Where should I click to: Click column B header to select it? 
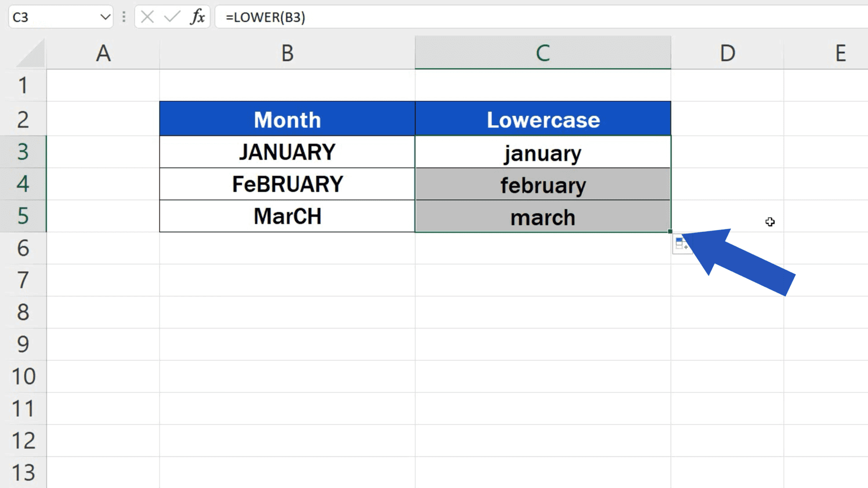point(287,53)
